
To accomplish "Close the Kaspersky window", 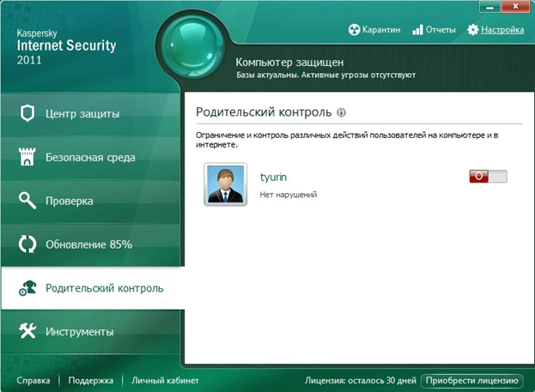I will (x=515, y=7).
